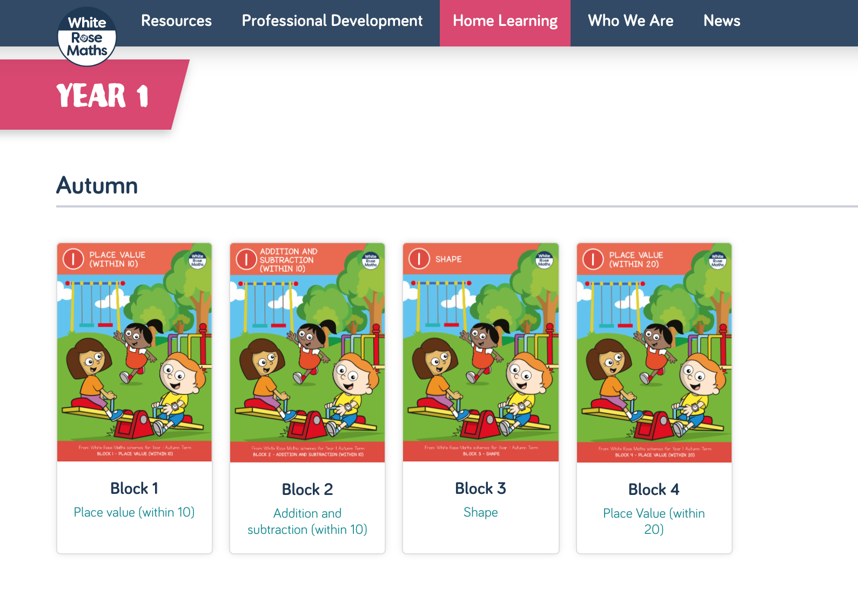Click the Block 2 title
The width and height of the screenshot is (858, 616).
pyautogui.click(x=307, y=490)
